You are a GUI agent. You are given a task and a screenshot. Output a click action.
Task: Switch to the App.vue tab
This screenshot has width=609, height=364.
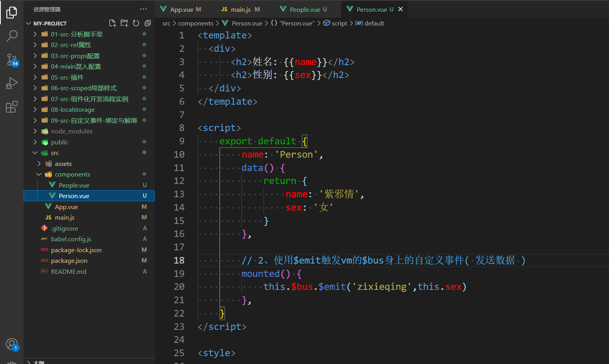185,9
